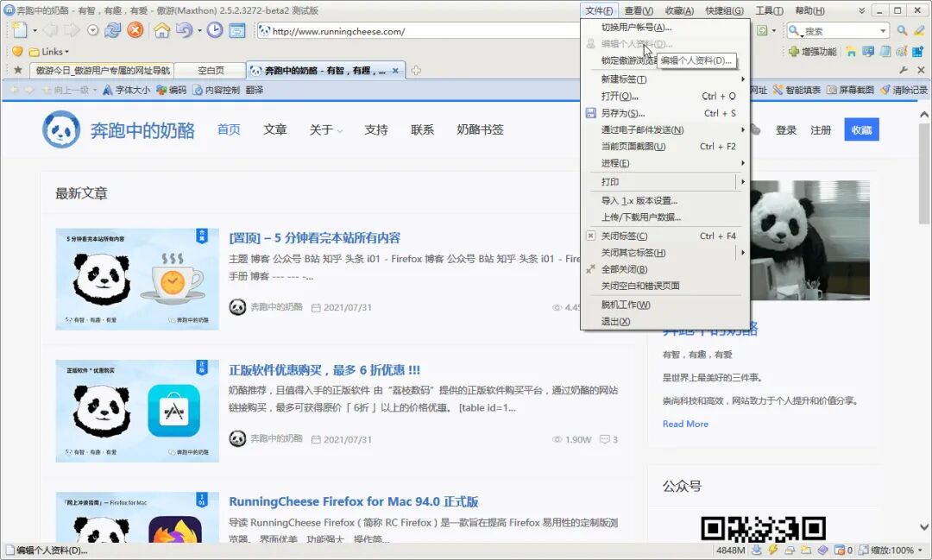Click the new page toolbar icon
This screenshot has height=560, width=932.
tap(20, 30)
